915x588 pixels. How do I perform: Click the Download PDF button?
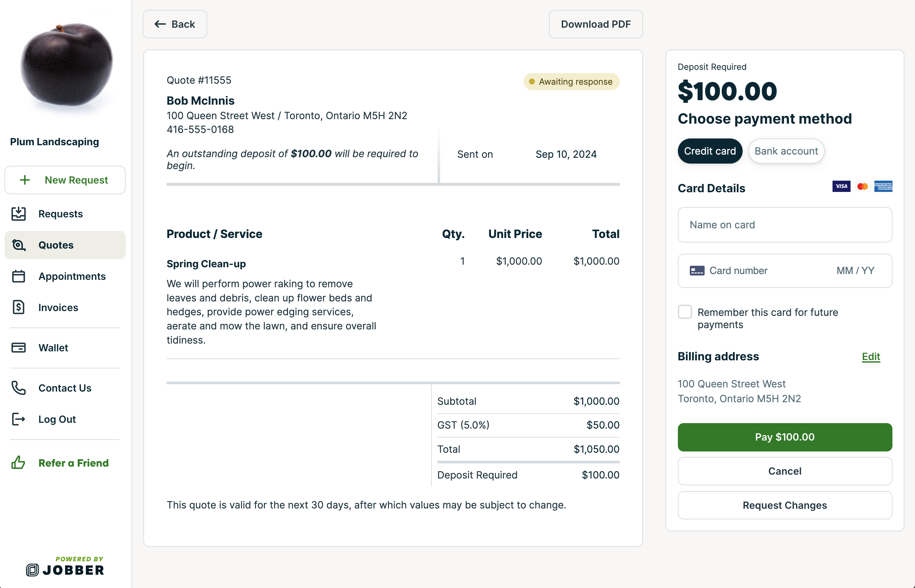tap(595, 24)
